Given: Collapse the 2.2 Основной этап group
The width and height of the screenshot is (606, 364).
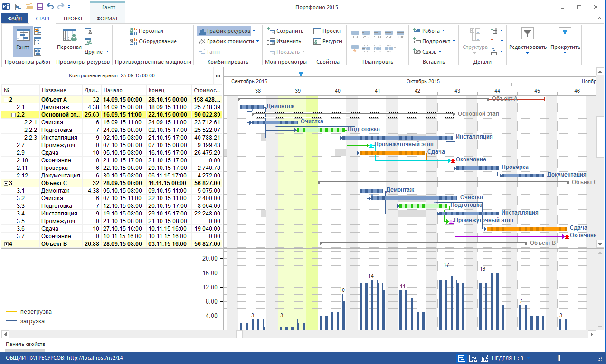Looking at the screenshot, I should (13, 115).
